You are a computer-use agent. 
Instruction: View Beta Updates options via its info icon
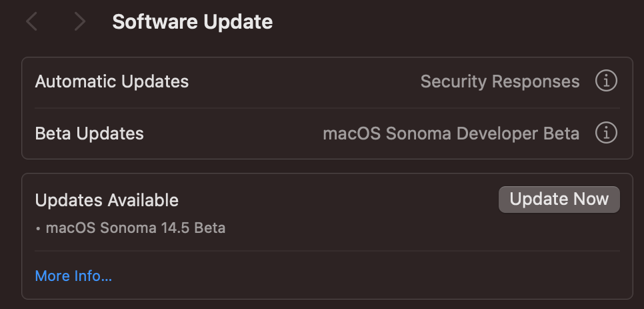pos(606,133)
